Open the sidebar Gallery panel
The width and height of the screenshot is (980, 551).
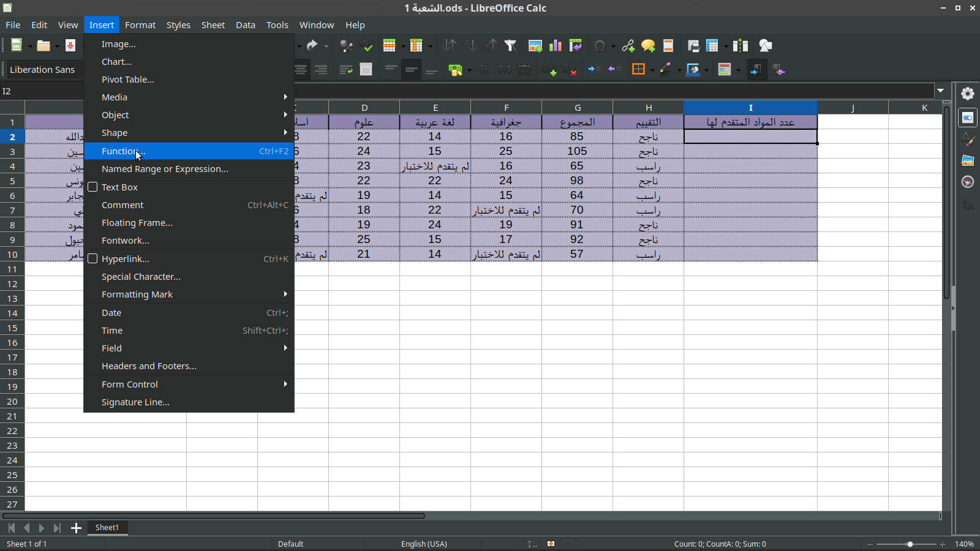click(968, 161)
